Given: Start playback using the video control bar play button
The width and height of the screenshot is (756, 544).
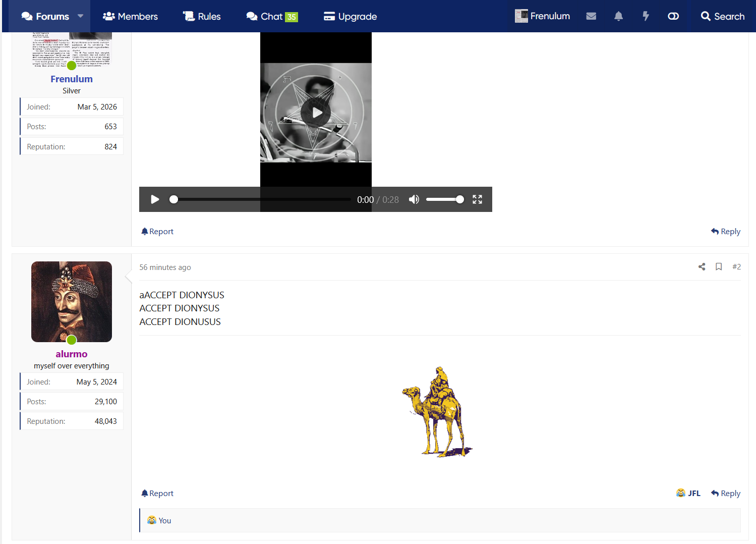Looking at the screenshot, I should (x=155, y=199).
